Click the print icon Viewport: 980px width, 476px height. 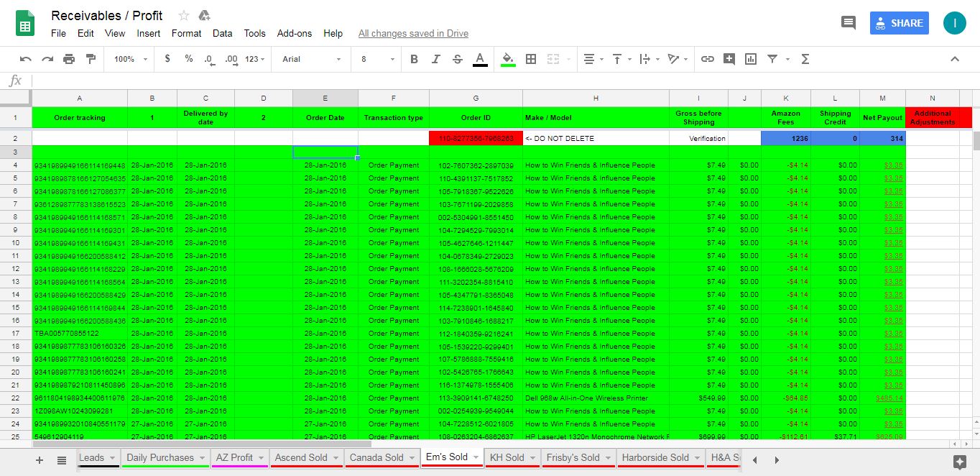click(69, 59)
